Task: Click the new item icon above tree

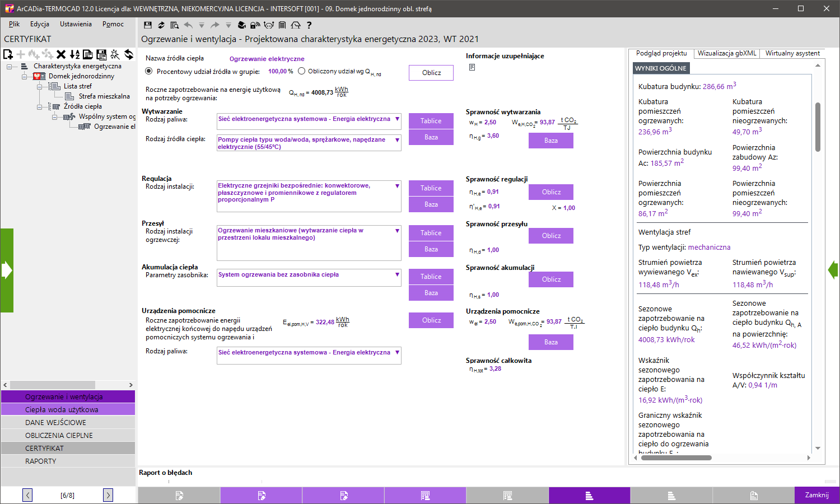Action: [x=8, y=54]
